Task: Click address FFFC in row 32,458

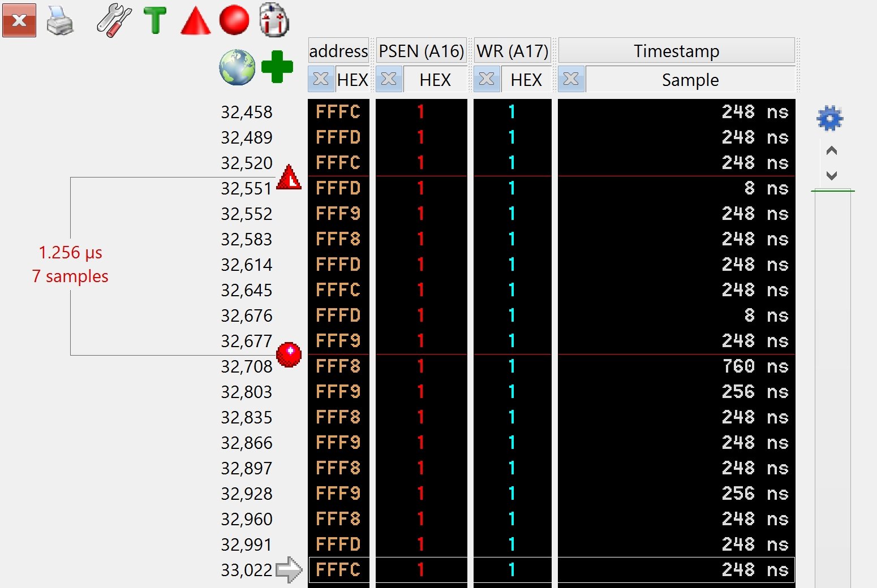Action: pyautogui.click(x=338, y=112)
